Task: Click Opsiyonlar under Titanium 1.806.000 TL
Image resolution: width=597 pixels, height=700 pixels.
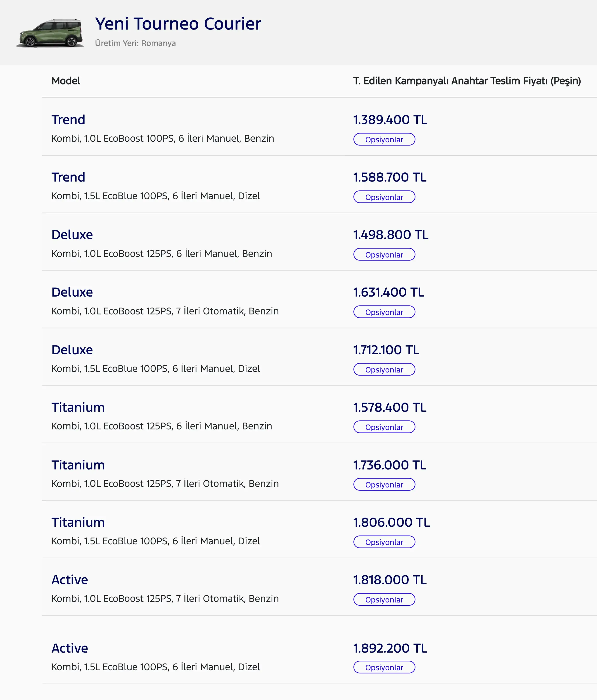Action: (x=384, y=542)
